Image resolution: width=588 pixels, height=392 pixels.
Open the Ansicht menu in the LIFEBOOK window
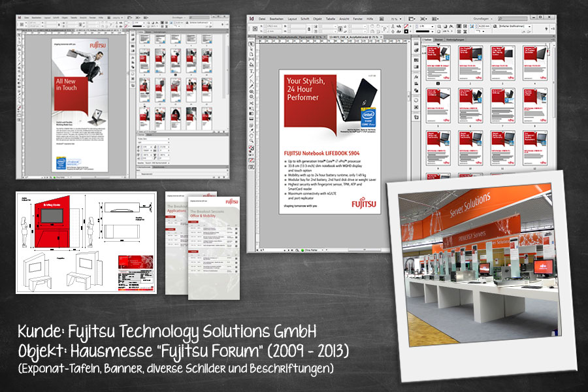tap(344, 18)
